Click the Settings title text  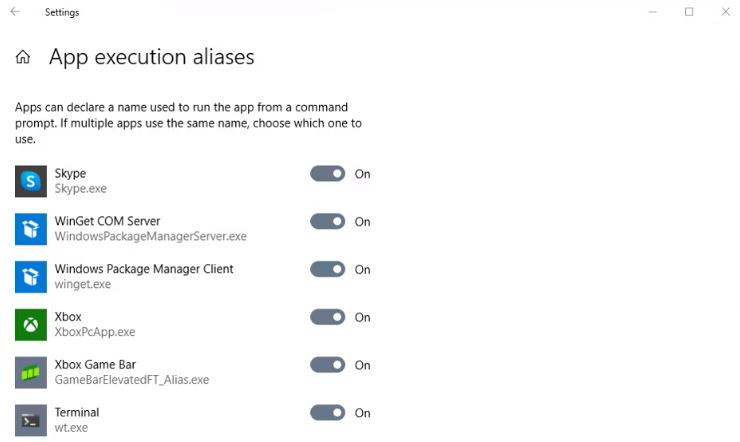tap(62, 12)
